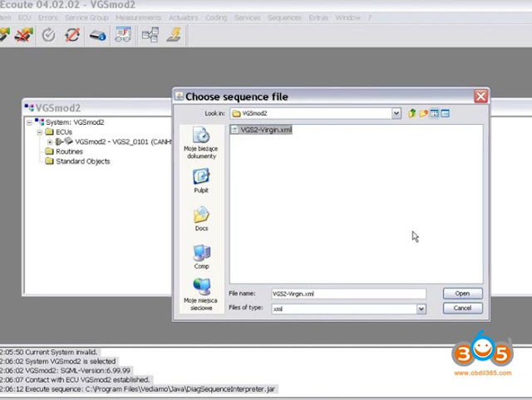
Task: Click the checkmark circle toolbar icon
Action: click(x=48, y=35)
